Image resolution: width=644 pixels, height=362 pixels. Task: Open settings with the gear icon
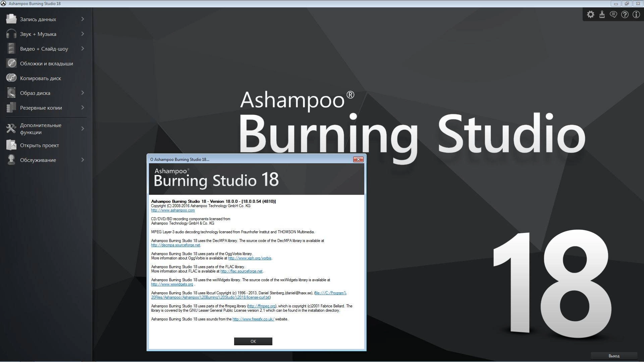pyautogui.click(x=591, y=14)
